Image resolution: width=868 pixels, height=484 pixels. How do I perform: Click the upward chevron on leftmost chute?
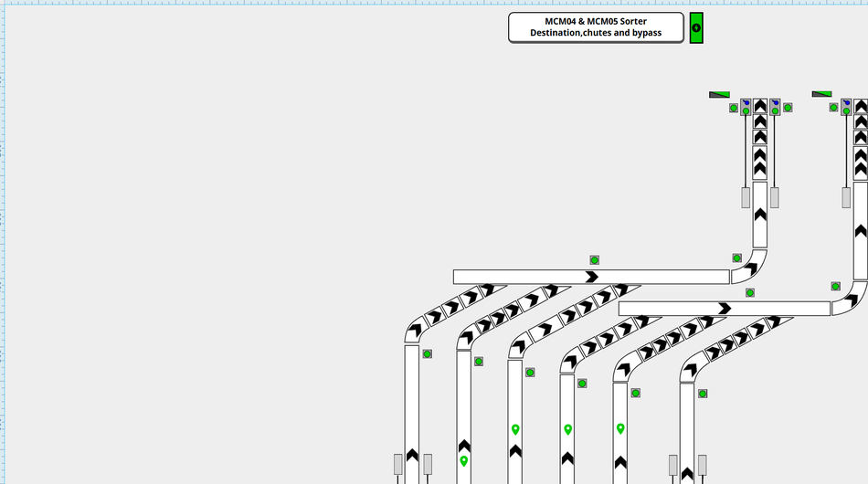click(x=412, y=455)
